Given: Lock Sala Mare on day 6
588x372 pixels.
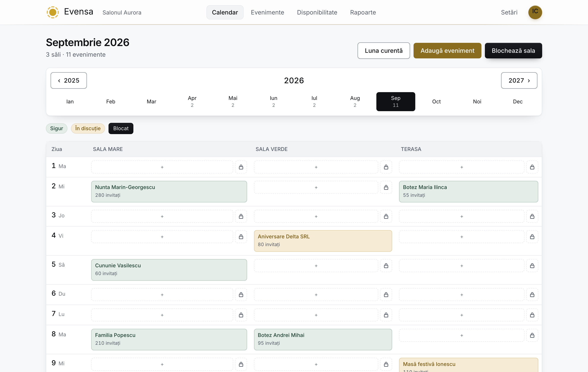Looking at the screenshot, I should (x=241, y=295).
